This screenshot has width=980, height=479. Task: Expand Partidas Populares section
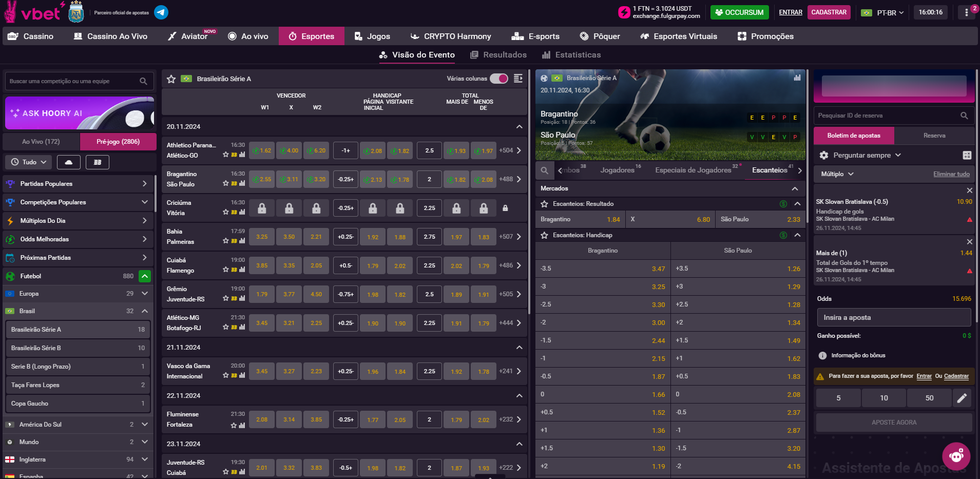(x=79, y=184)
